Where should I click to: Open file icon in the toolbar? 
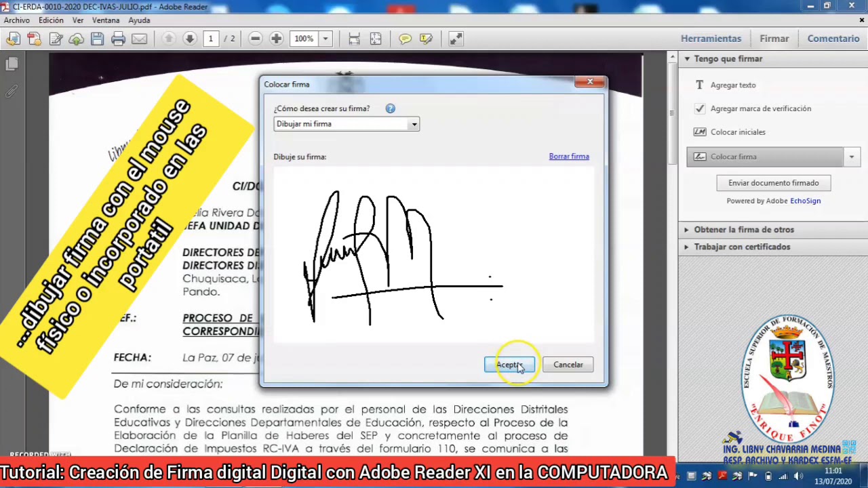coord(12,39)
